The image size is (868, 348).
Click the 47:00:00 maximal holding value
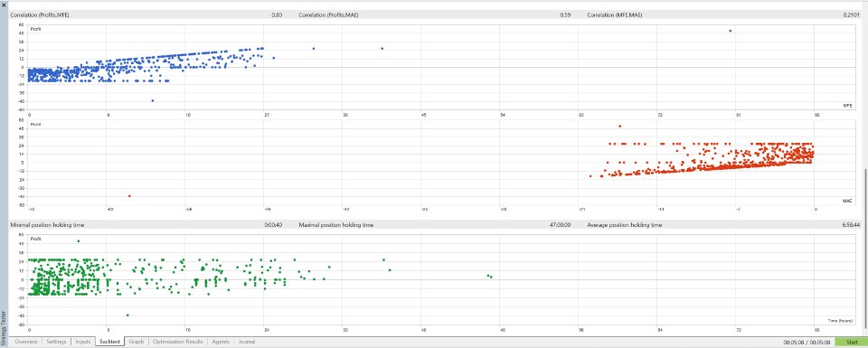point(561,225)
